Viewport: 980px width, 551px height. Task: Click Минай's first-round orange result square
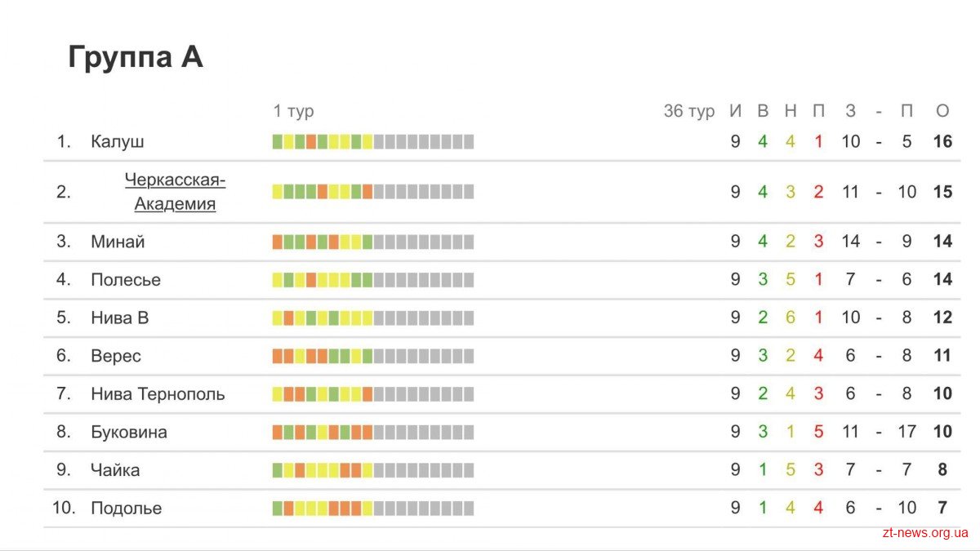278,242
